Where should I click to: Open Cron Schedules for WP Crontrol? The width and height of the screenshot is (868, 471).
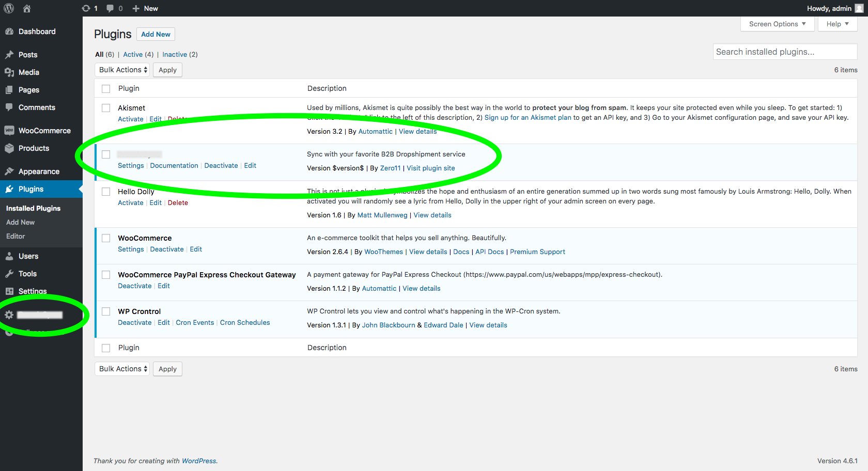(245, 322)
